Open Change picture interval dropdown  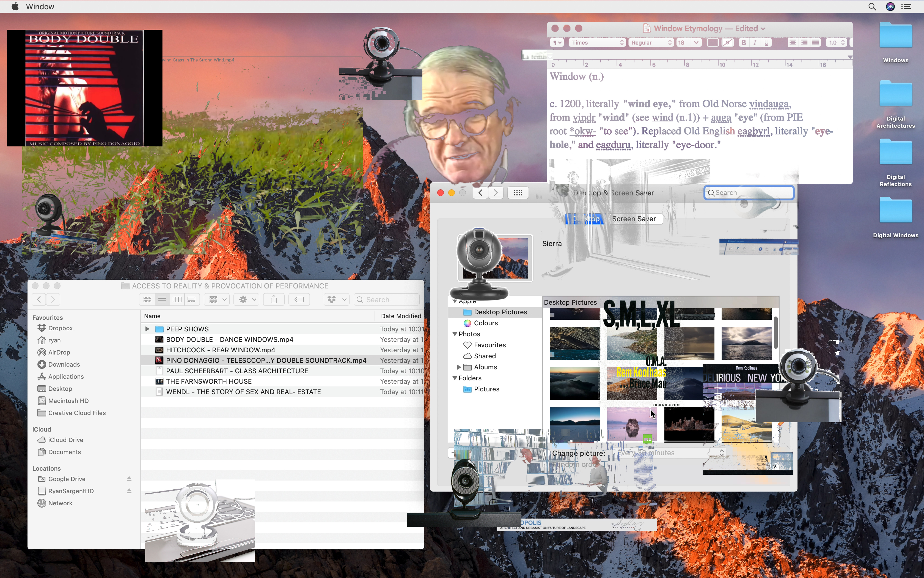670,452
